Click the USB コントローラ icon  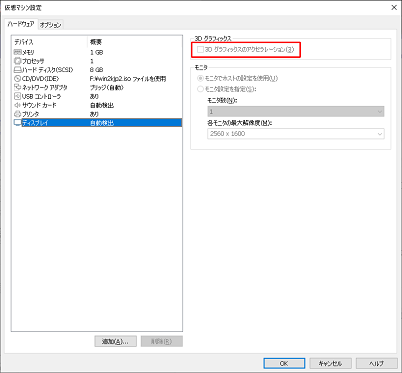pyautogui.click(x=18, y=96)
